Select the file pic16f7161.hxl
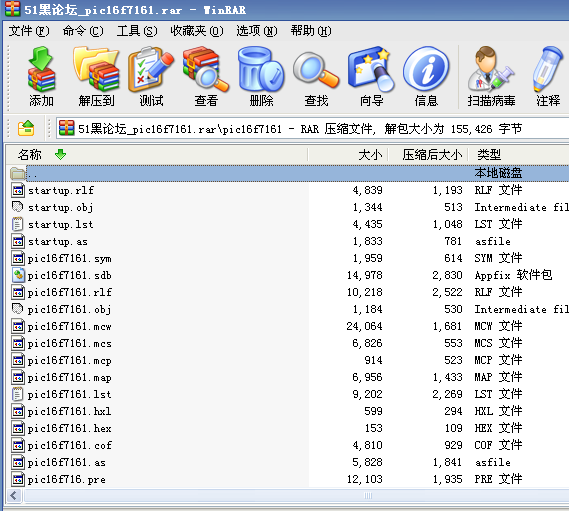 70,411
